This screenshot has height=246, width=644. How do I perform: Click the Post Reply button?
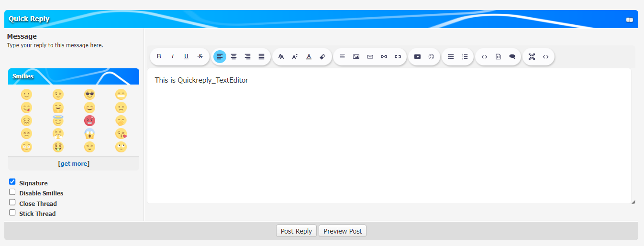[x=296, y=231]
